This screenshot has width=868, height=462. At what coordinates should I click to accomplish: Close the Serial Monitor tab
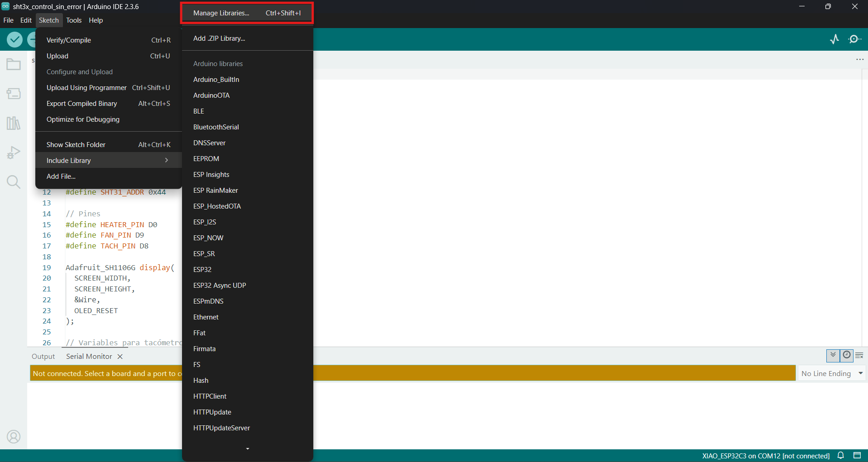pyautogui.click(x=120, y=357)
